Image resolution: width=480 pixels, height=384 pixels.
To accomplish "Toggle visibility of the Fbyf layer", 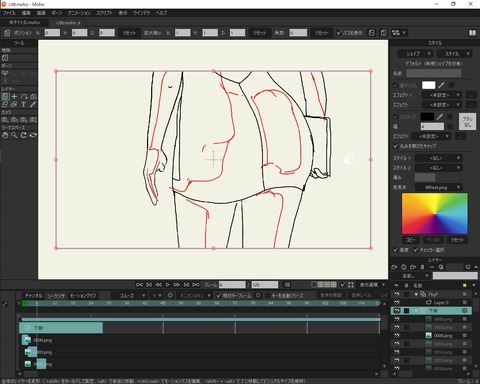I will pyautogui.click(x=396, y=294).
